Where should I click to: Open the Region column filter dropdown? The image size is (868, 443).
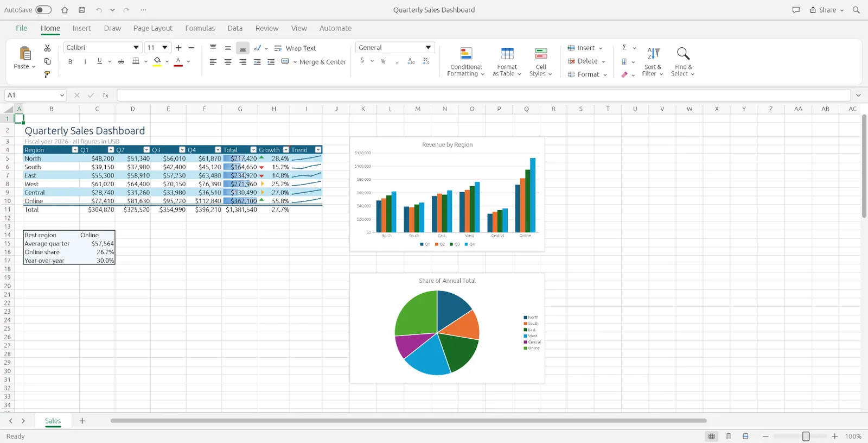click(75, 150)
